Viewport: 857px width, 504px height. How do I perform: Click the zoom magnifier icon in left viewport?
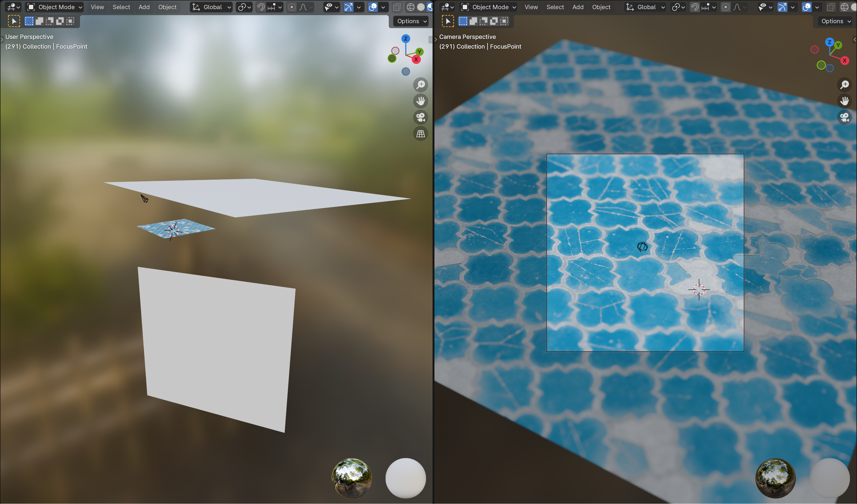pyautogui.click(x=421, y=85)
